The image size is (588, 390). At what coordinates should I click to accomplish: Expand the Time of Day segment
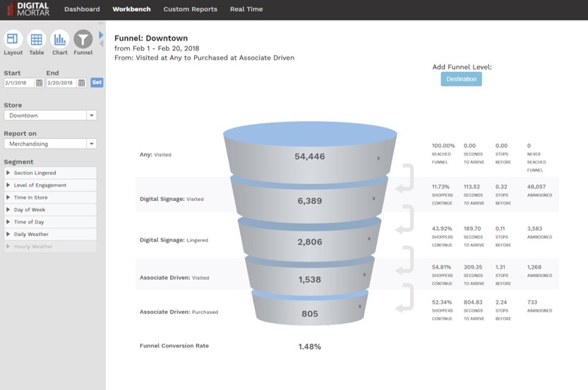coord(50,222)
